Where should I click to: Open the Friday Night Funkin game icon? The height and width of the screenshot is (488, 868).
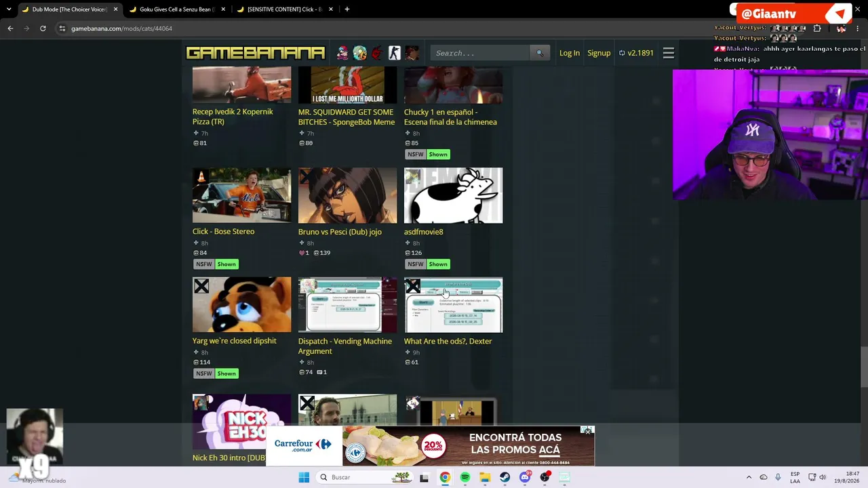coord(342,53)
